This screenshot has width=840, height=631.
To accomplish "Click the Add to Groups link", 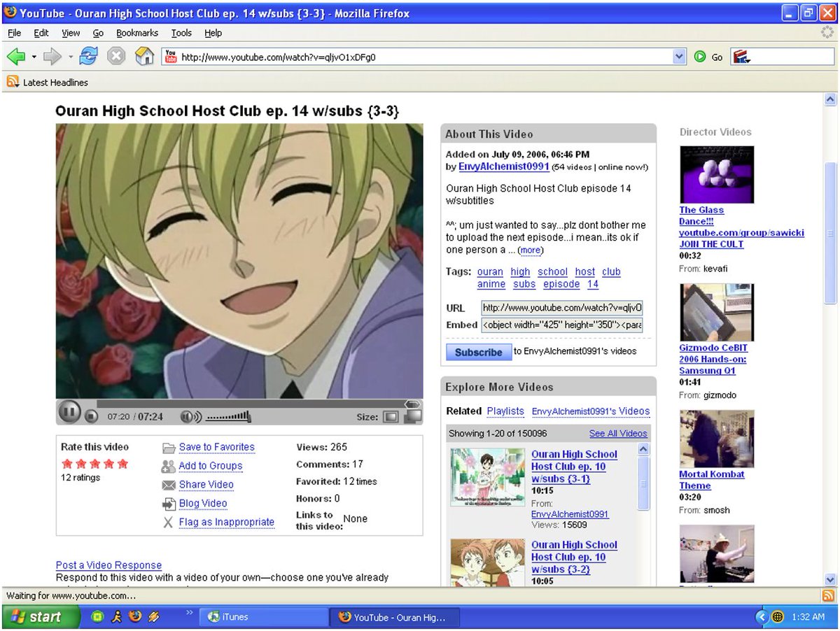I will (211, 466).
